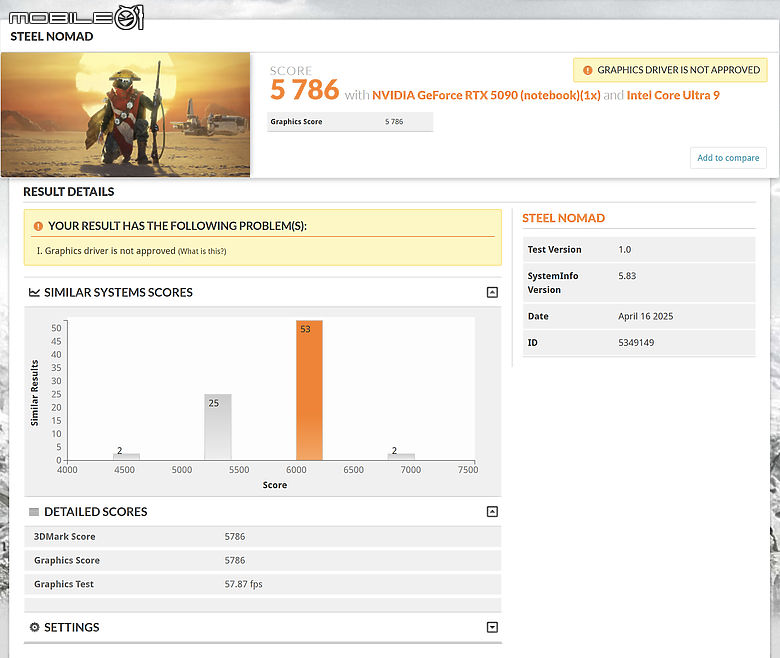Open the 'What is this?' link
The image size is (780, 658).
click(202, 251)
